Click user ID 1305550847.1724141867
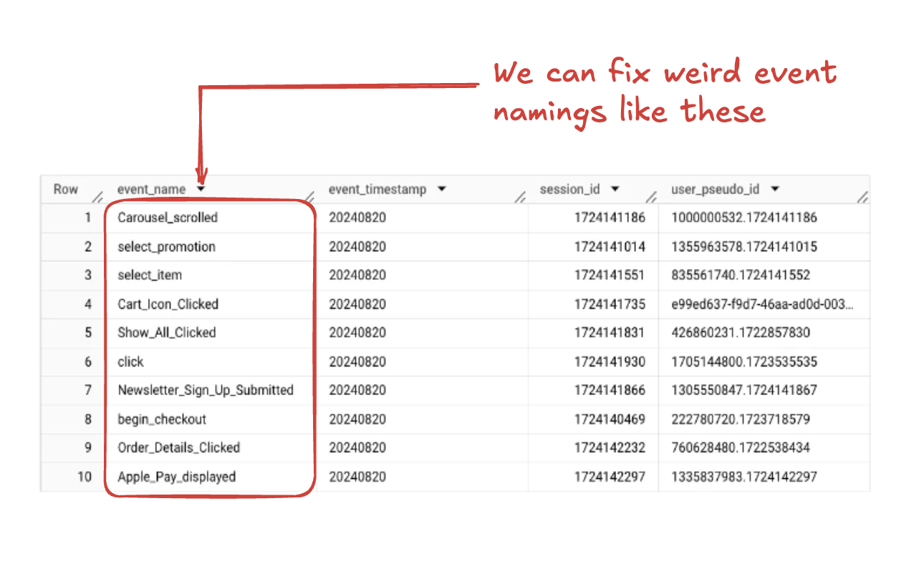The height and width of the screenshot is (564, 924). pyautogui.click(x=744, y=391)
